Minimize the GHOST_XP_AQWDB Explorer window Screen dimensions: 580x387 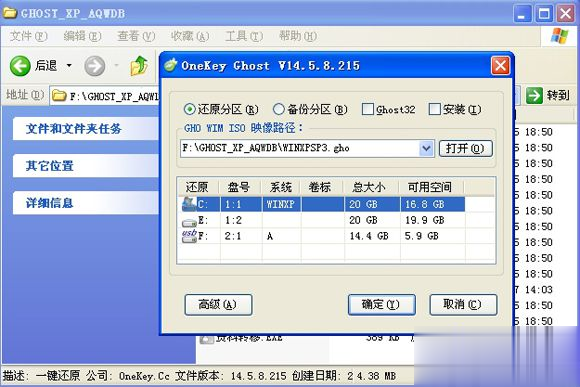(522, 14)
